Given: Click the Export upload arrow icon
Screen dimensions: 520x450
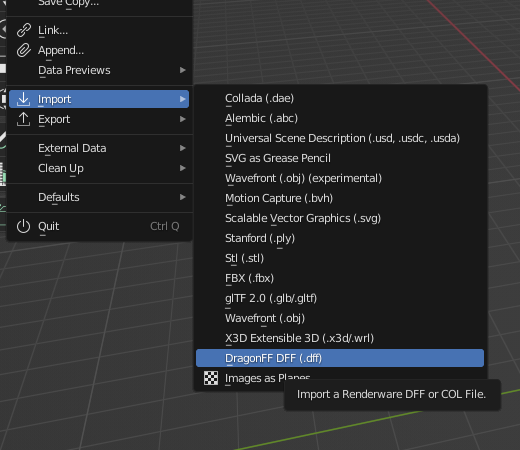Looking at the screenshot, I should pyautogui.click(x=23, y=119).
